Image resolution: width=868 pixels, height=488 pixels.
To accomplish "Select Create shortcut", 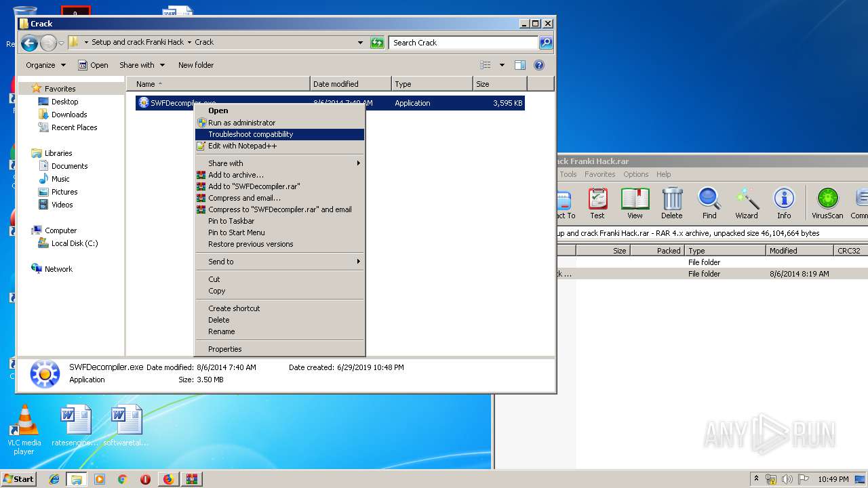I will (x=279, y=308).
